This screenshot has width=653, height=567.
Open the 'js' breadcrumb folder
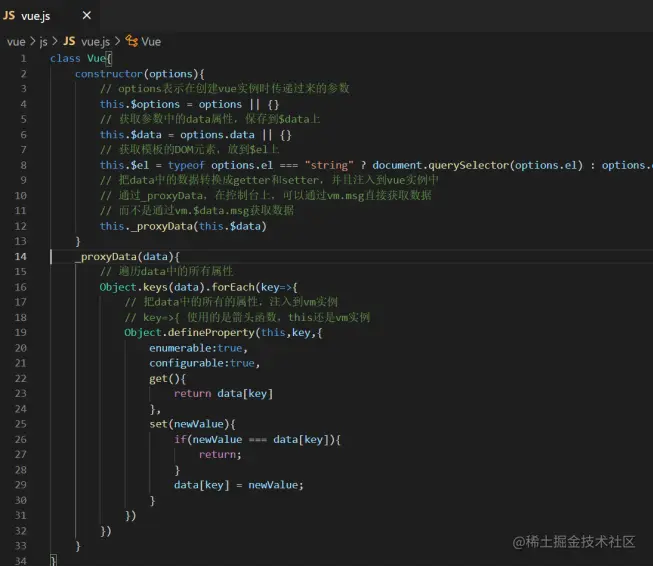(x=43, y=42)
